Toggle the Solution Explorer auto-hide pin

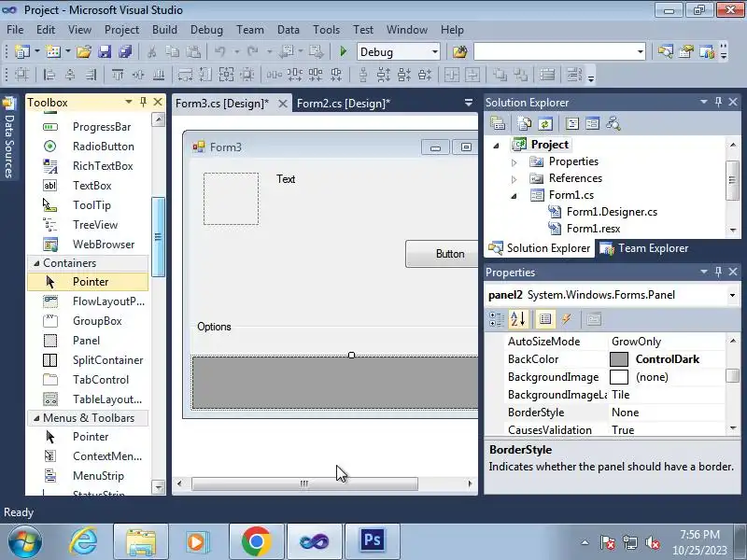(718, 102)
